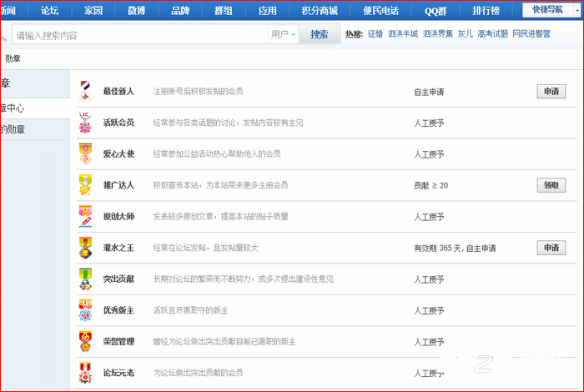Click medal name 原创大师
Screen dimensions: 584x392
(x=118, y=217)
